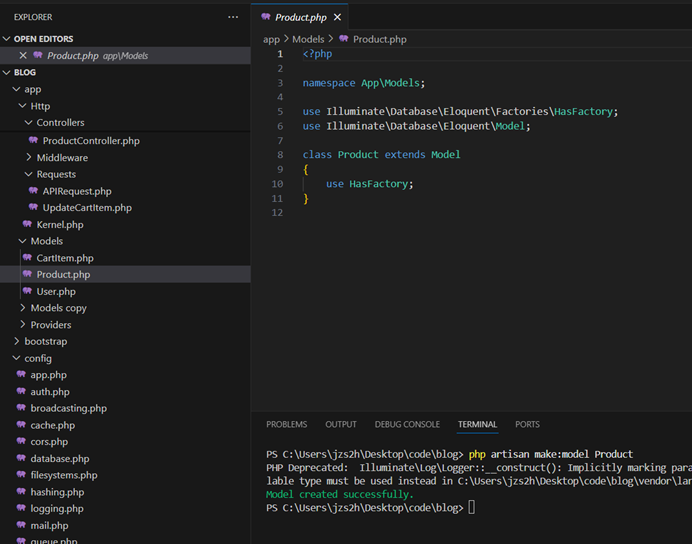This screenshot has width=692, height=544.
Task: Open User.php model file
Action: [x=56, y=291]
